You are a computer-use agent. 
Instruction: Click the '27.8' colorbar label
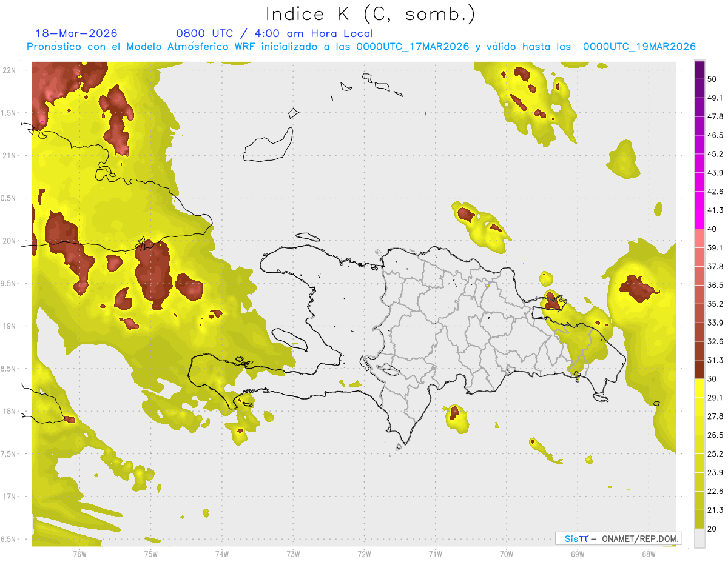coord(715,416)
